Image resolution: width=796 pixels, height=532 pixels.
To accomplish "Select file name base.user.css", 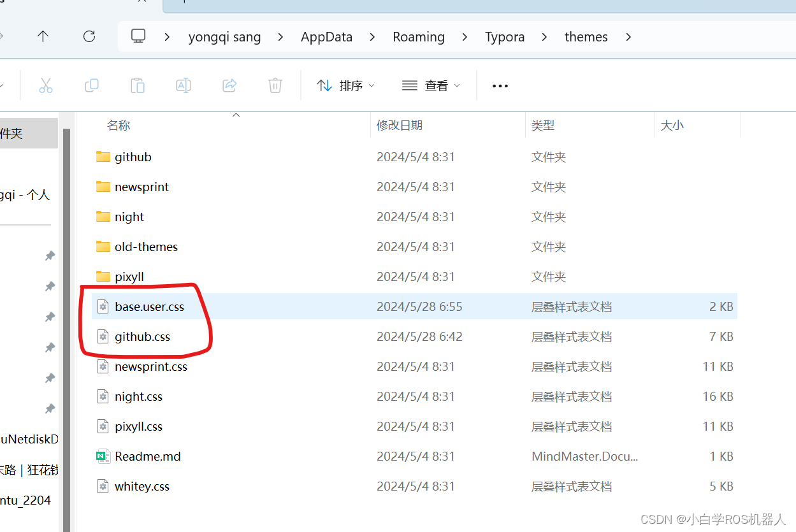I will [x=149, y=306].
